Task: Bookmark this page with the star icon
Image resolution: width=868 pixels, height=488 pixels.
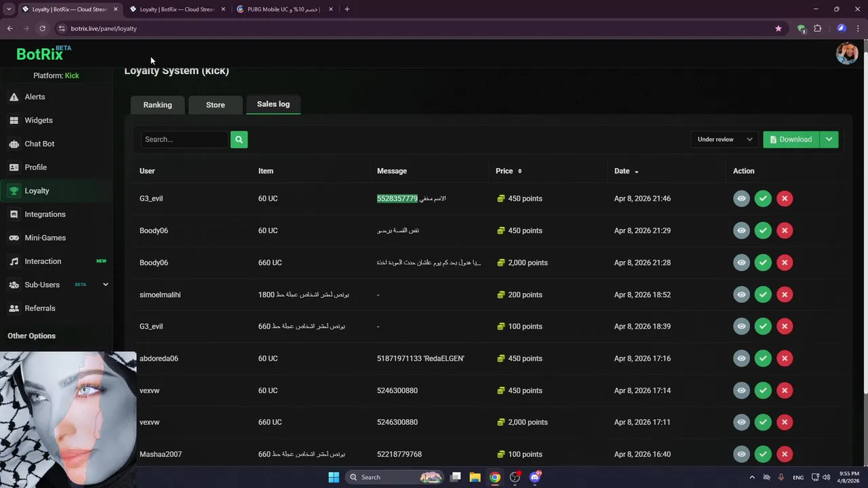Action: 778,28
